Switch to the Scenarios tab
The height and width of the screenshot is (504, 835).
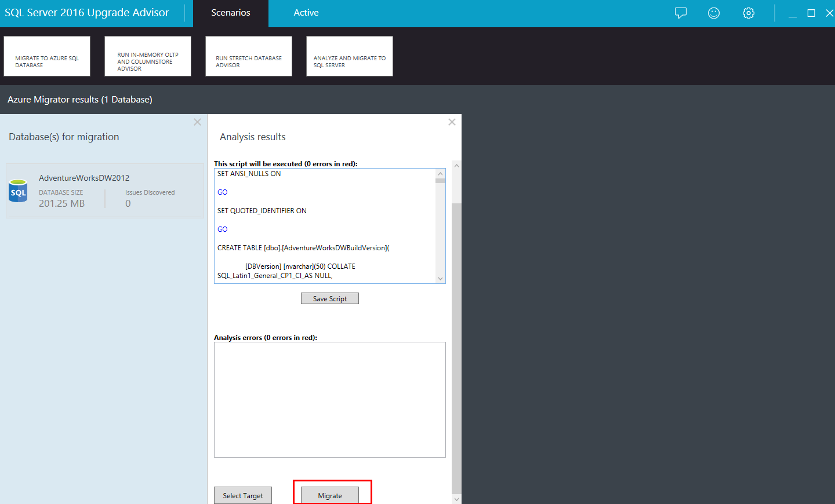231,13
